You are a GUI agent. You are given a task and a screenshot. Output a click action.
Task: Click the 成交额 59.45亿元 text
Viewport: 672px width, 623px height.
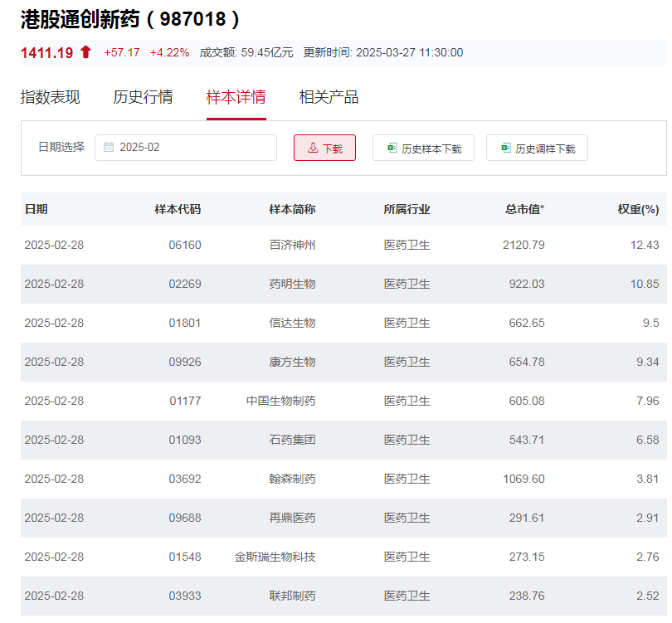coord(246,53)
